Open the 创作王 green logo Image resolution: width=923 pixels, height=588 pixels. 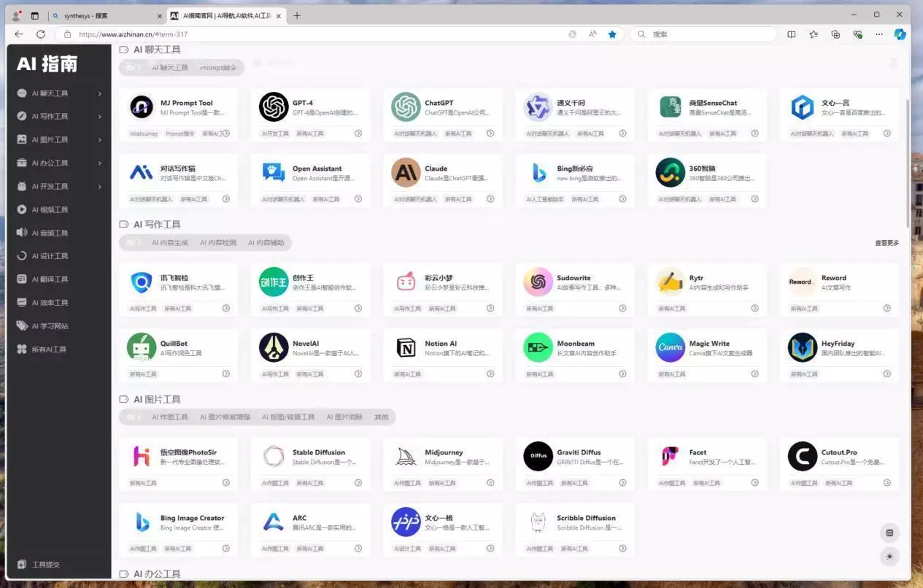tap(274, 282)
